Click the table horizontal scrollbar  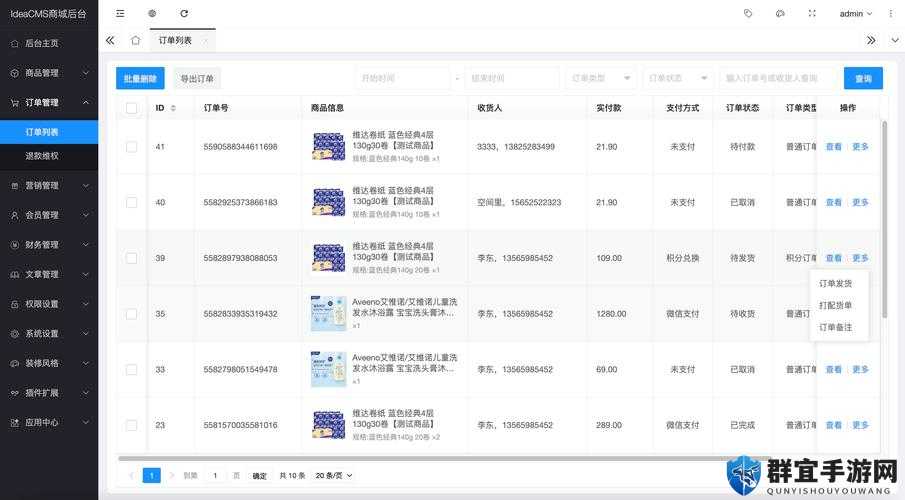[444, 458]
